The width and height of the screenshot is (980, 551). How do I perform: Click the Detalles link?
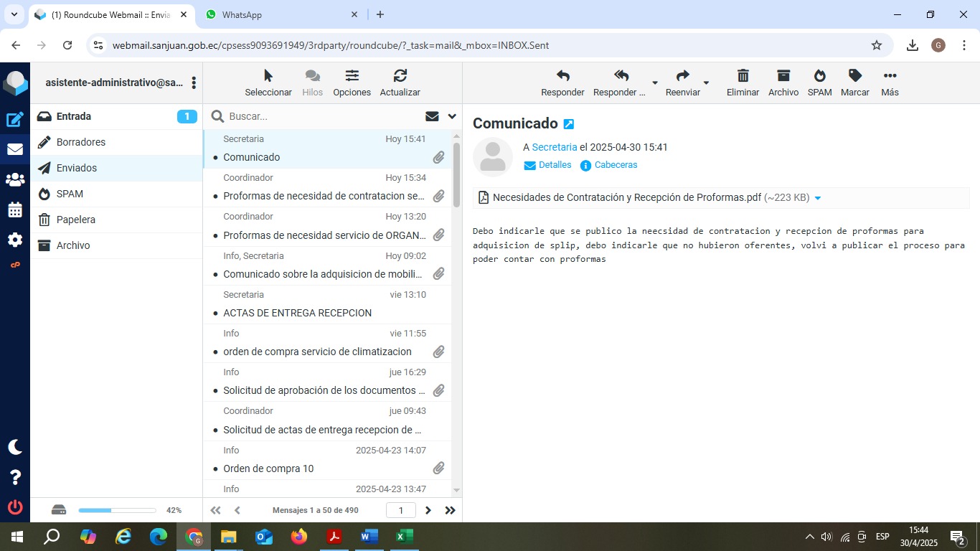click(555, 165)
